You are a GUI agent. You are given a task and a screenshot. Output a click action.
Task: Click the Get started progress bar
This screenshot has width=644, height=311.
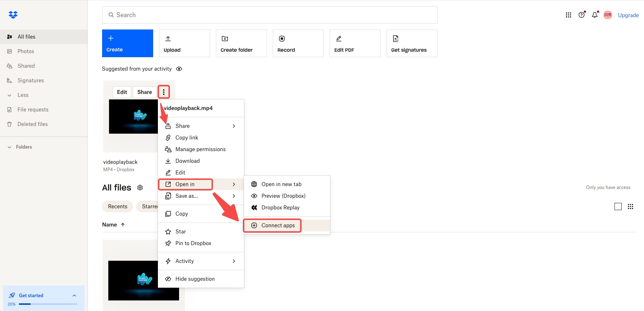click(x=48, y=304)
